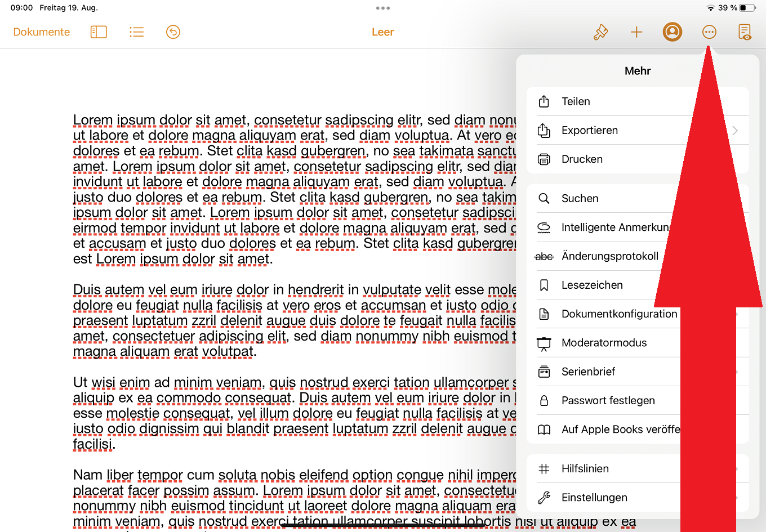Open the Format paintbrush panel
The image size is (766, 532).
pyautogui.click(x=600, y=32)
